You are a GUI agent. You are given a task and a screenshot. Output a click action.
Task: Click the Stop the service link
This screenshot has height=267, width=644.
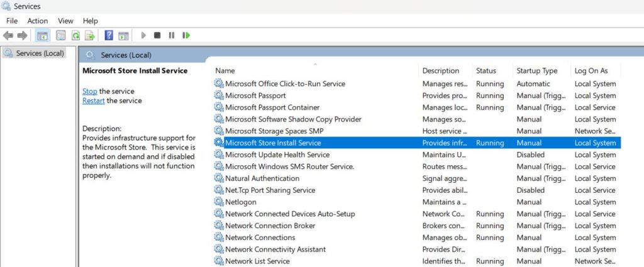(89, 91)
